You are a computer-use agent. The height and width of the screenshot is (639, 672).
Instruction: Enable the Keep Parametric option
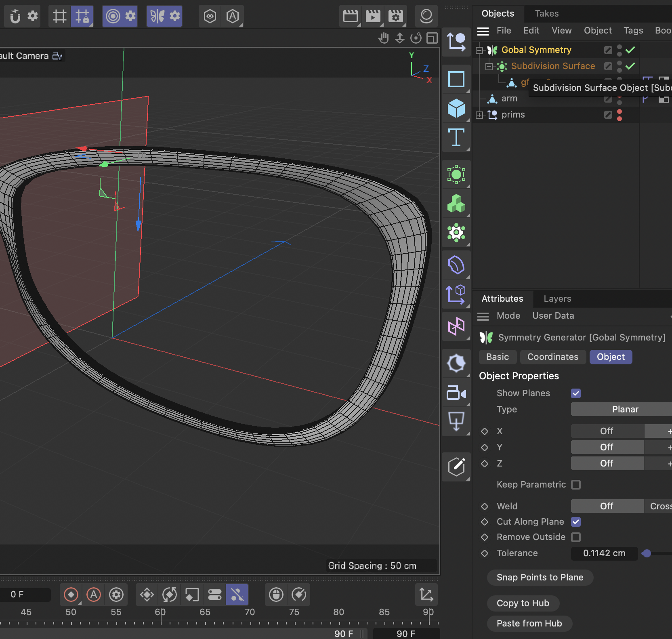pyautogui.click(x=577, y=485)
